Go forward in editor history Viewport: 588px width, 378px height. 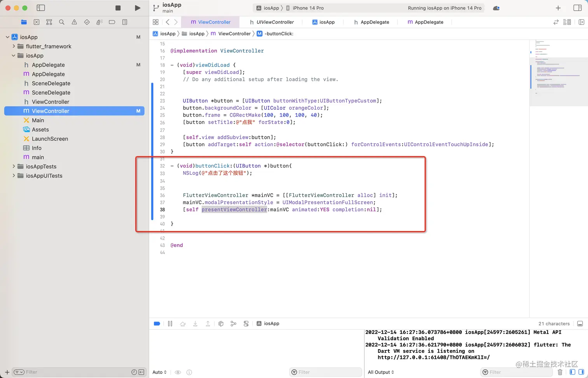176,22
